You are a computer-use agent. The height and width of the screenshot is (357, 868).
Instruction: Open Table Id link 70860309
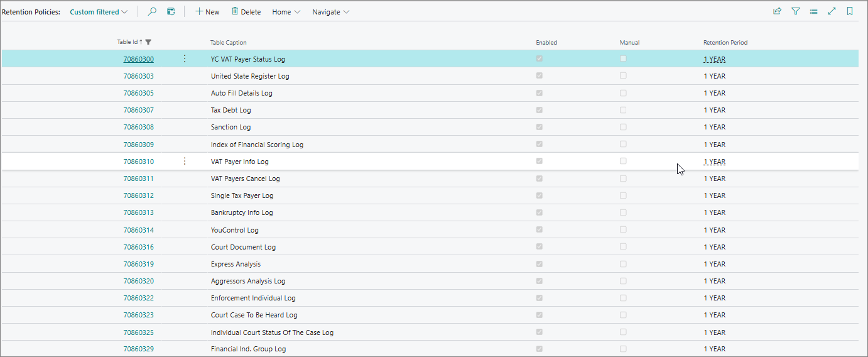pyautogui.click(x=138, y=145)
